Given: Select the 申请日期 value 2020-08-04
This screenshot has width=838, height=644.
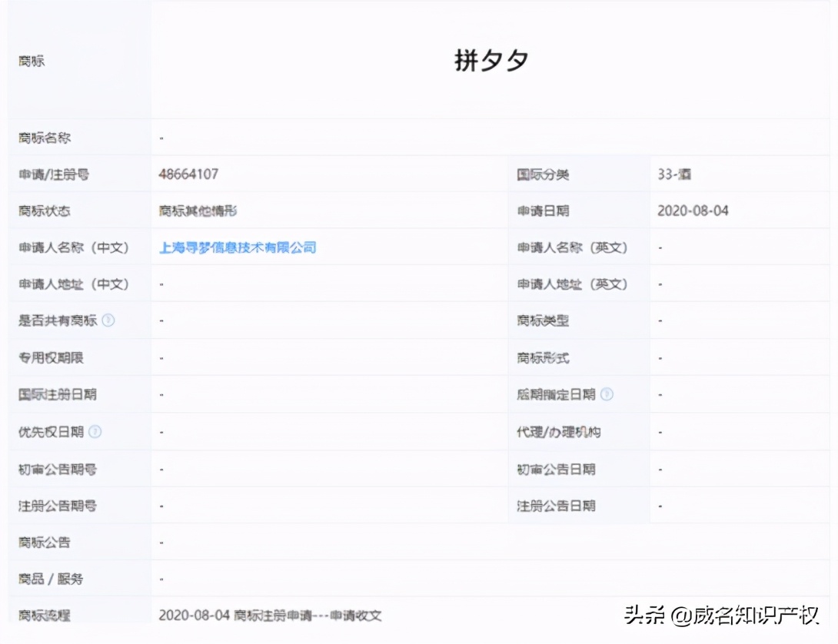Looking at the screenshot, I should pyautogui.click(x=691, y=211).
